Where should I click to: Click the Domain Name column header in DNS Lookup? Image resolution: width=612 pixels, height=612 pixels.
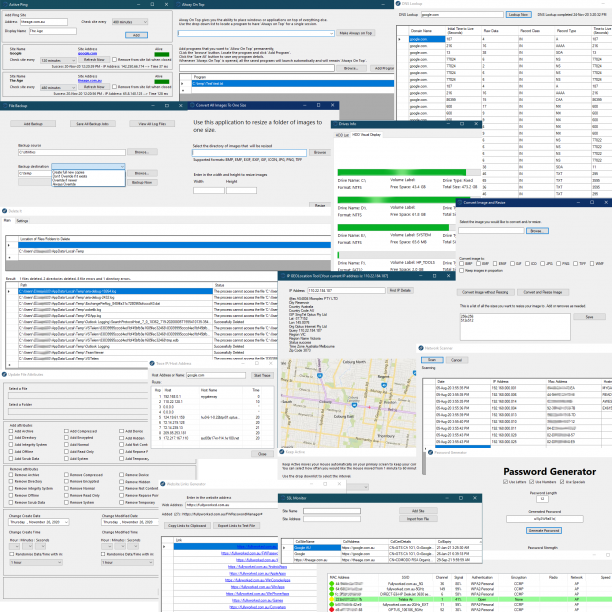click(x=421, y=31)
